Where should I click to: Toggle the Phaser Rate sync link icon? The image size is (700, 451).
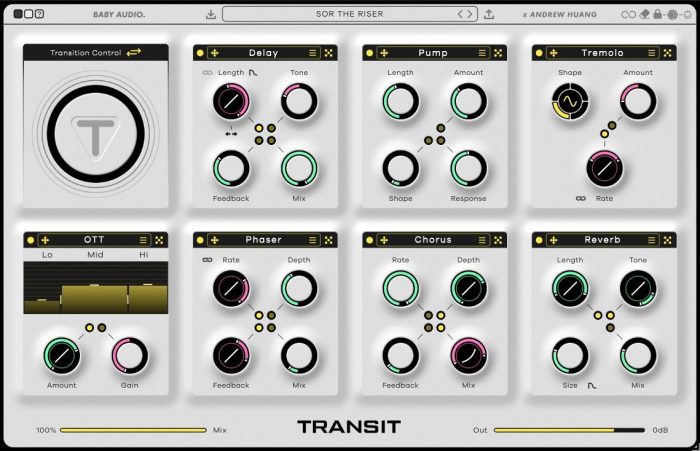pos(207,260)
